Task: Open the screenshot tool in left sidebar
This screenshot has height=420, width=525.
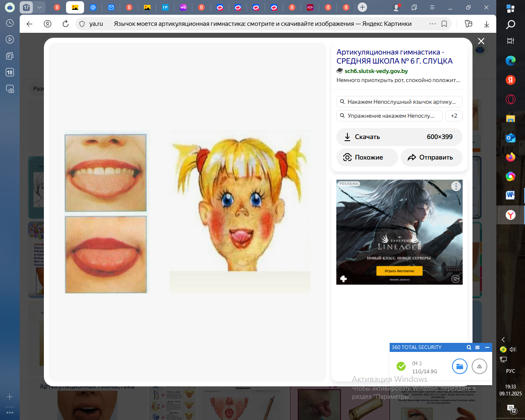Action: [10, 89]
